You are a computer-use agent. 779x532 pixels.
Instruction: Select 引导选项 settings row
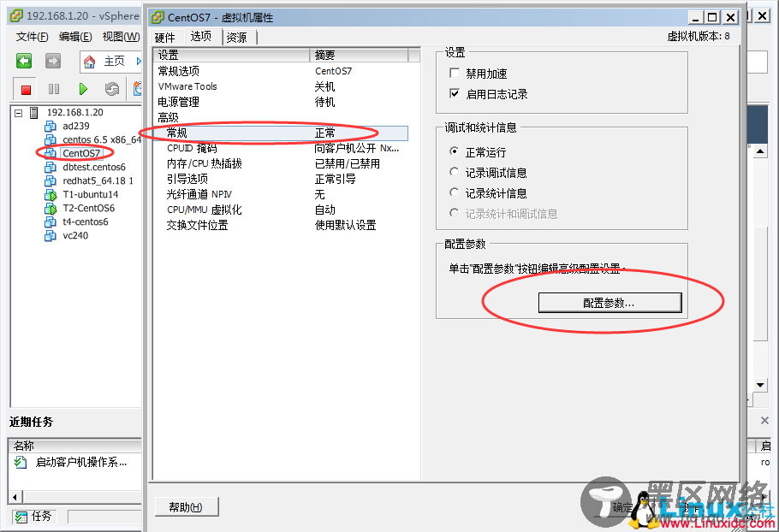pyautogui.click(x=280, y=179)
